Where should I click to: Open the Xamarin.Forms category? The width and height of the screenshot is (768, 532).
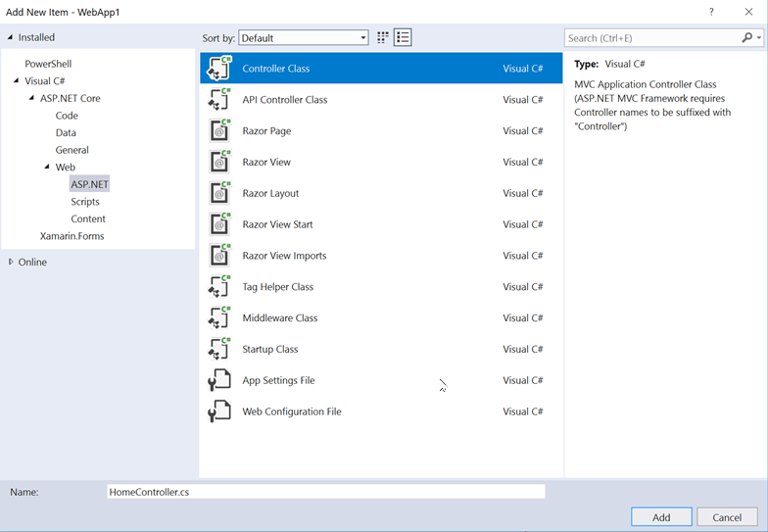[x=72, y=236]
